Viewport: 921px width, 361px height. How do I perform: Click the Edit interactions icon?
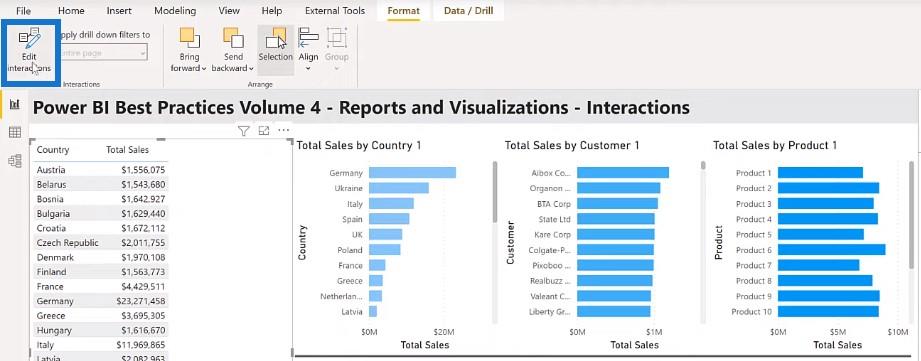click(x=29, y=39)
